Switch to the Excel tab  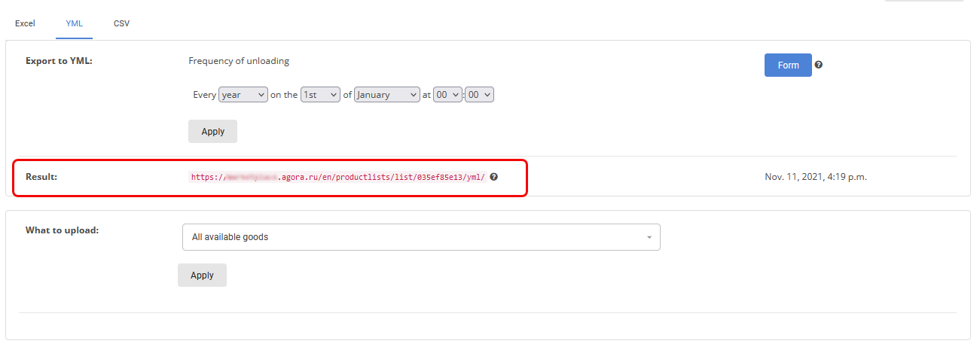(25, 23)
